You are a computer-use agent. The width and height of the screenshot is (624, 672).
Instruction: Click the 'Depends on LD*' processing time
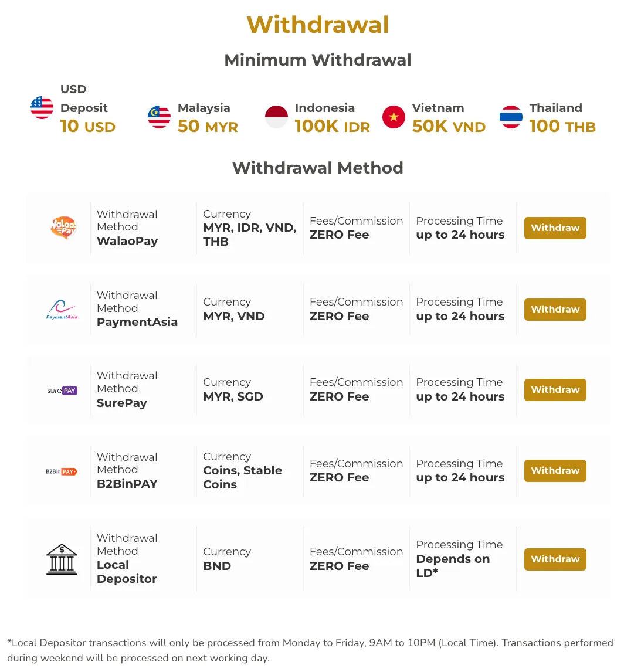point(453,566)
